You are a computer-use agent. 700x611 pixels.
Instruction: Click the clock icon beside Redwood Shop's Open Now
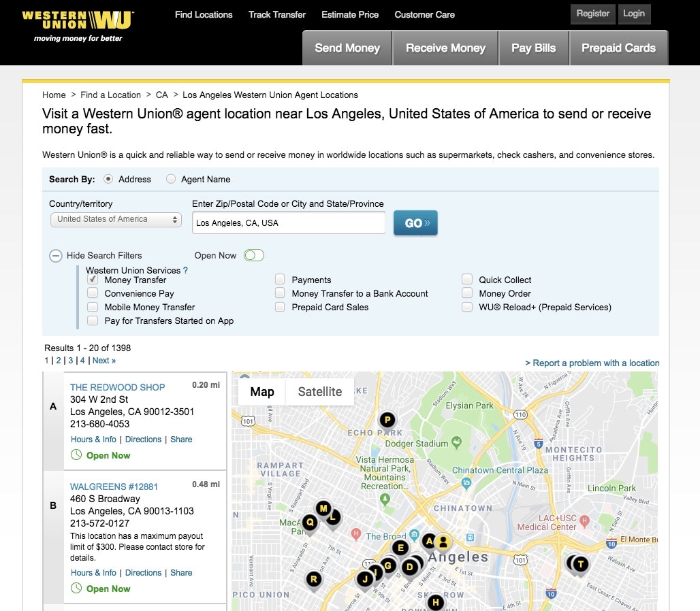pos(76,455)
